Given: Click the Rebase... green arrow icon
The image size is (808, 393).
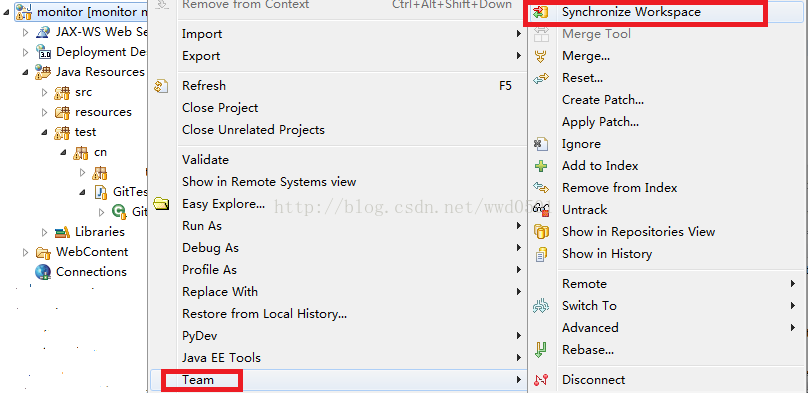Looking at the screenshot, I should click(541, 350).
